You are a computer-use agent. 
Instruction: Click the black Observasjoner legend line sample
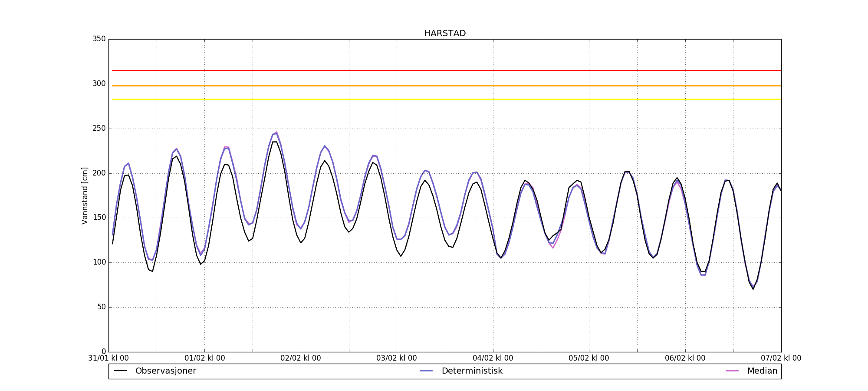click(120, 371)
